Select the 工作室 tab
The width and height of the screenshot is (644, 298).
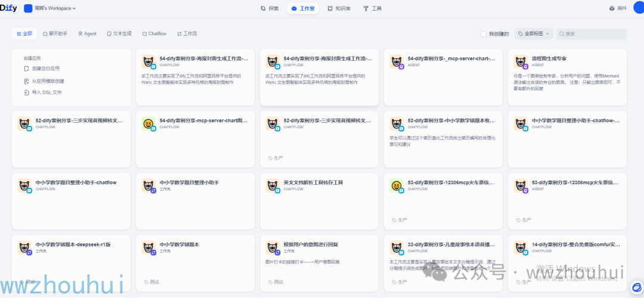tap(303, 8)
